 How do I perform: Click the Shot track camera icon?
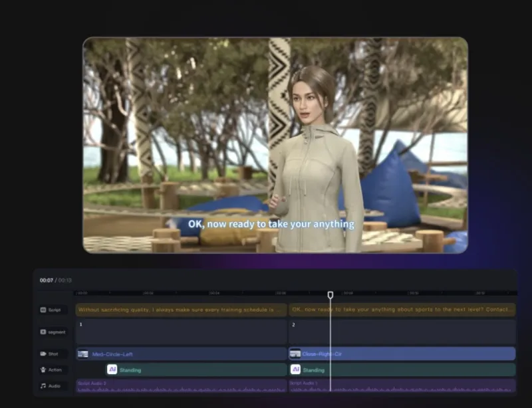[43, 354]
